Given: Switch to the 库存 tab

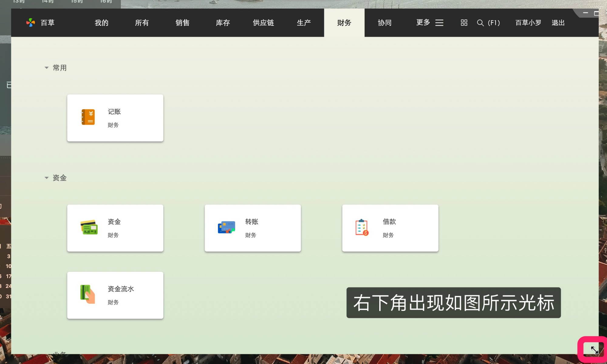Looking at the screenshot, I should [223, 23].
